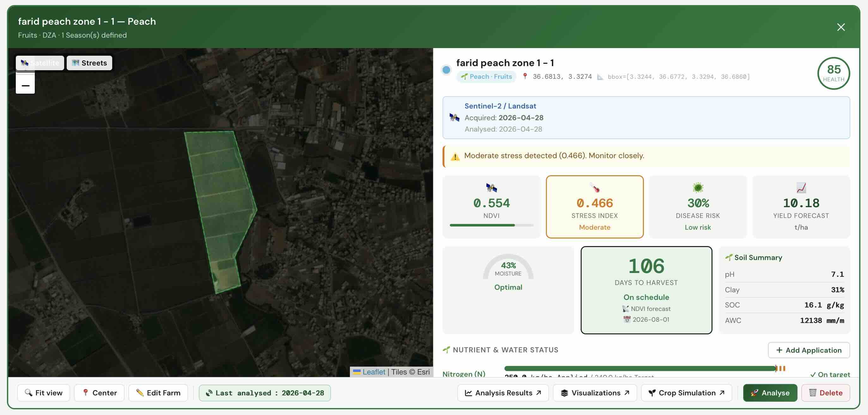Add a nutrient application

click(809, 350)
